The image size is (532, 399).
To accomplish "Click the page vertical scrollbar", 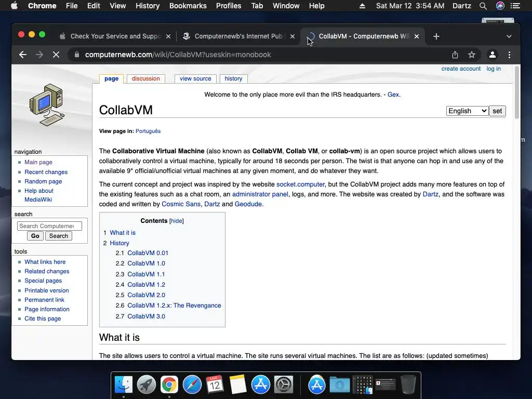I will coord(517,92).
